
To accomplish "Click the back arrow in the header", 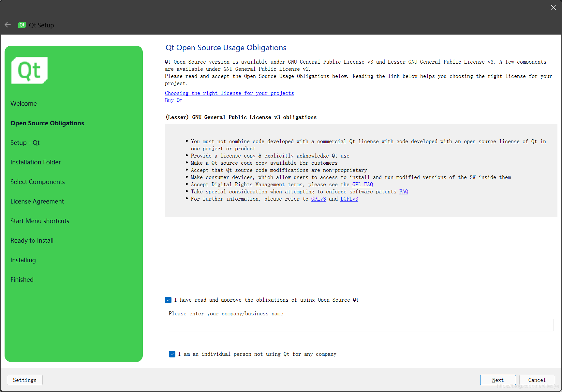I will pyautogui.click(x=8, y=25).
